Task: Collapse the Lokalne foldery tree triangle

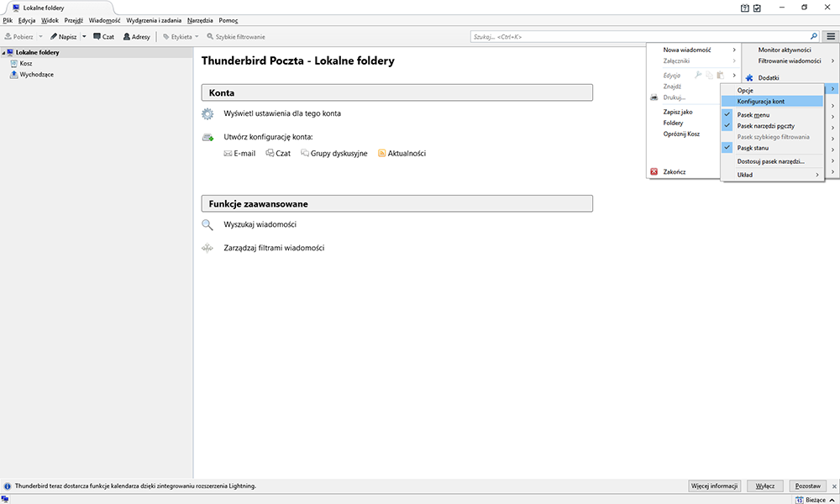Action: point(3,52)
